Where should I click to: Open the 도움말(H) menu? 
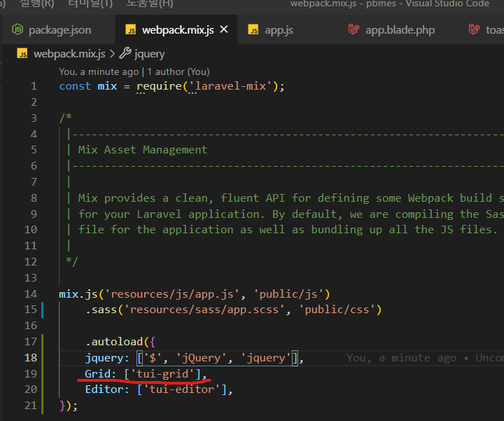[150, 4]
